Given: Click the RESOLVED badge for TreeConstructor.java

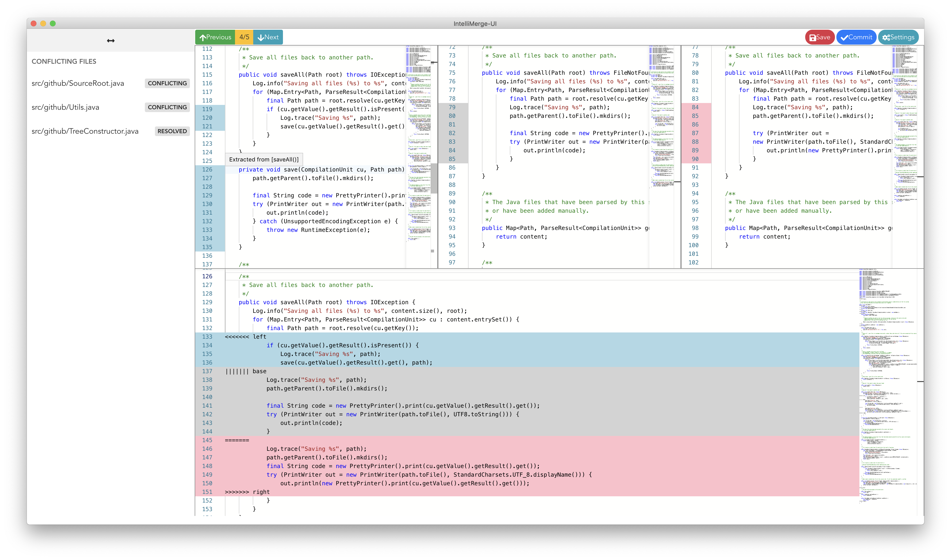Looking at the screenshot, I should (x=172, y=131).
